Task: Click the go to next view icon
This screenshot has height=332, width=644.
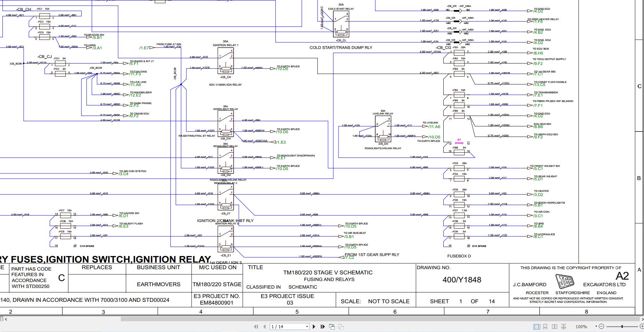Action: (x=341, y=326)
